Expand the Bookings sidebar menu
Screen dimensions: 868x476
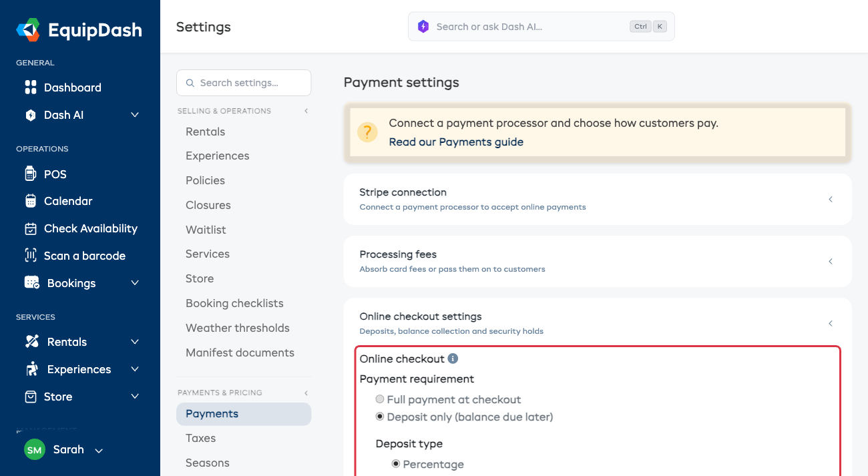135,283
